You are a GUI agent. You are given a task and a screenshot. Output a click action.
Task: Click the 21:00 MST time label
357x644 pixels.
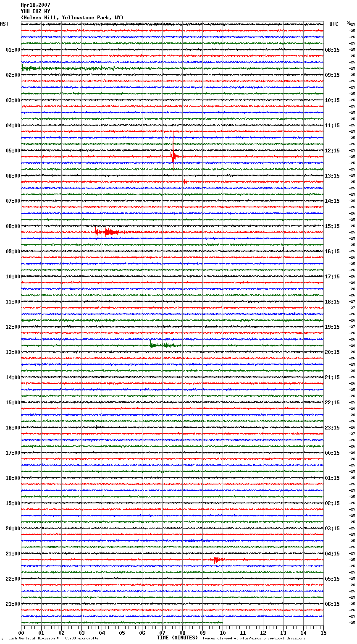(13, 554)
